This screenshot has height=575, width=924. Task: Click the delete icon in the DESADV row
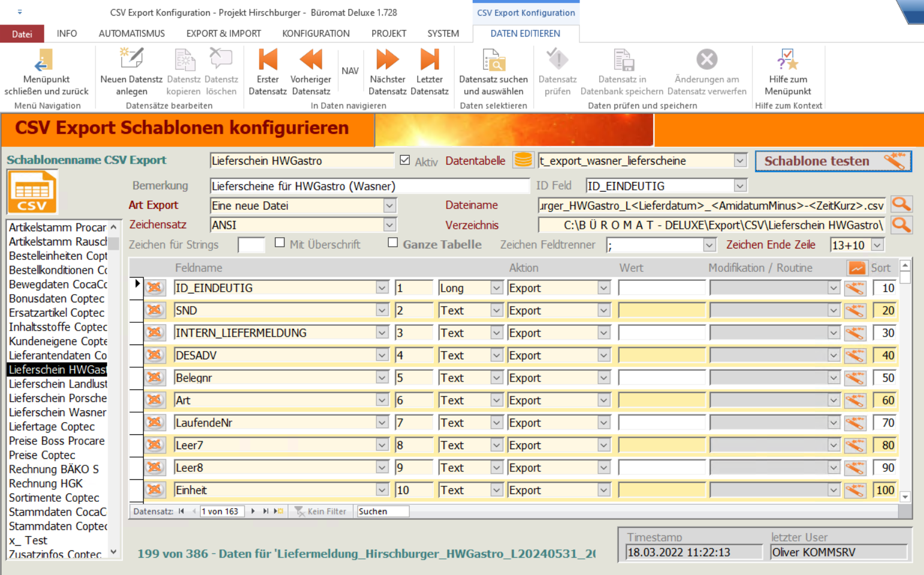click(x=155, y=355)
